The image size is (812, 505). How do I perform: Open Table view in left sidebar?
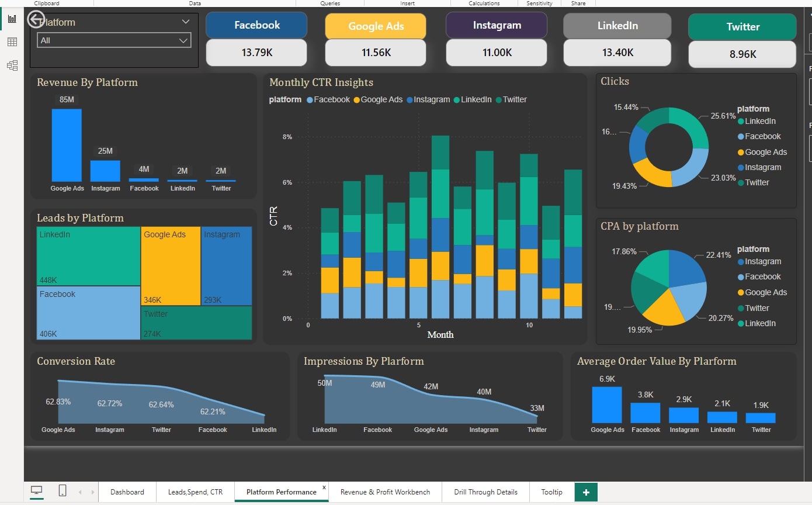(x=12, y=42)
